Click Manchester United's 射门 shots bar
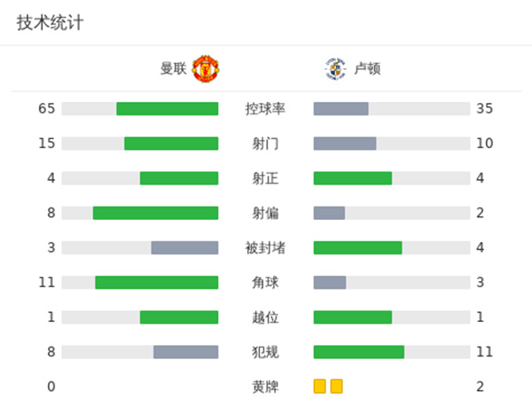The height and width of the screenshot is (407, 532). (171, 144)
